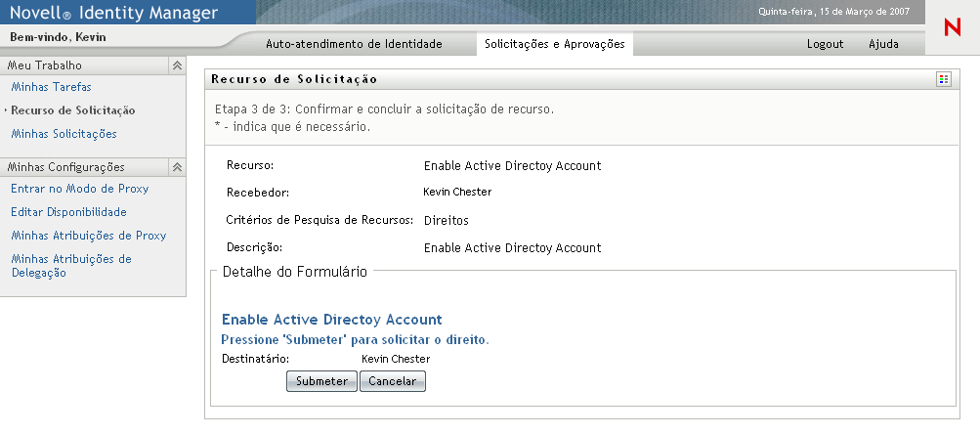Image resolution: width=980 pixels, height=435 pixels.
Task: Collapse the Meu Trabalho section chevron
Action: pyautogui.click(x=177, y=65)
